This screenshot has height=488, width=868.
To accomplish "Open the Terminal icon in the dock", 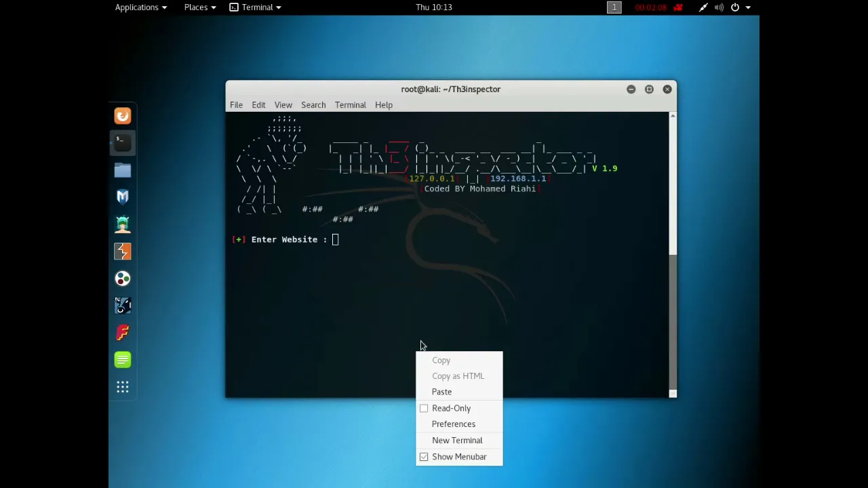I will coord(123,143).
